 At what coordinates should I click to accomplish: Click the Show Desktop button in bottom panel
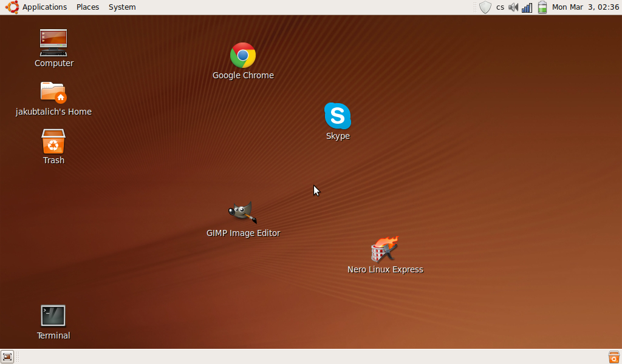click(7, 357)
